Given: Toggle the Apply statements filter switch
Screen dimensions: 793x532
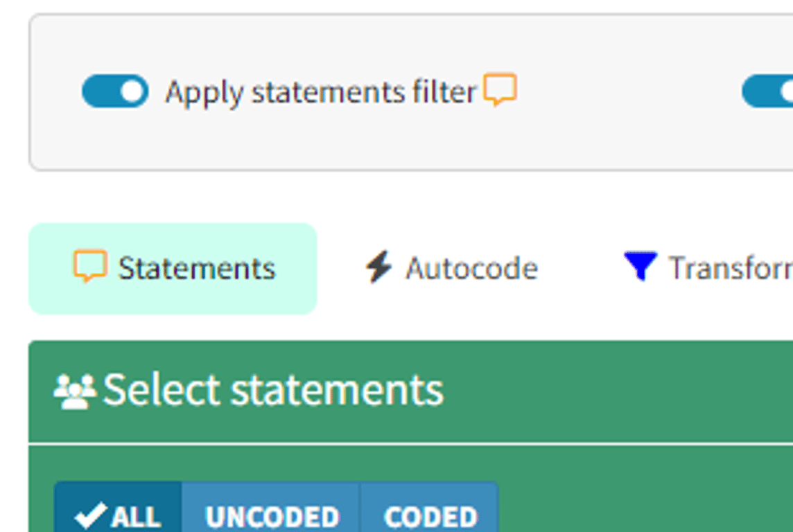Looking at the screenshot, I should [115, 91].
